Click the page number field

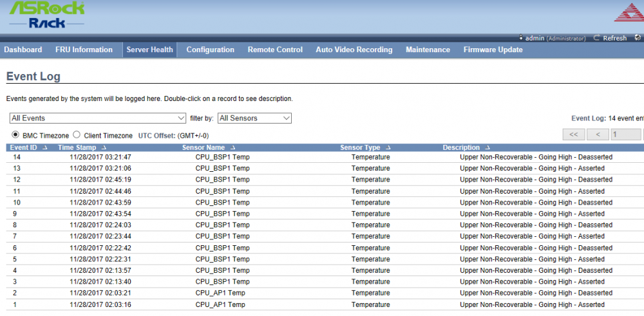tap(625, 135)
